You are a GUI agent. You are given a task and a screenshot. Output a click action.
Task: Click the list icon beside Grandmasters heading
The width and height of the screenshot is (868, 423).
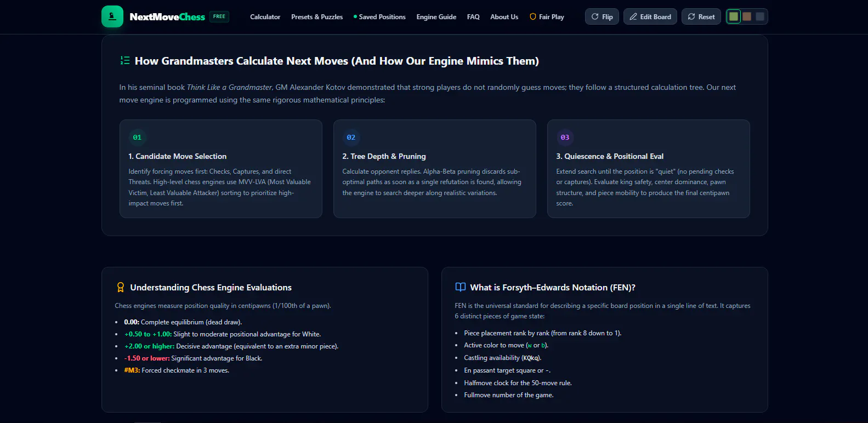click(x=125, y=60)
